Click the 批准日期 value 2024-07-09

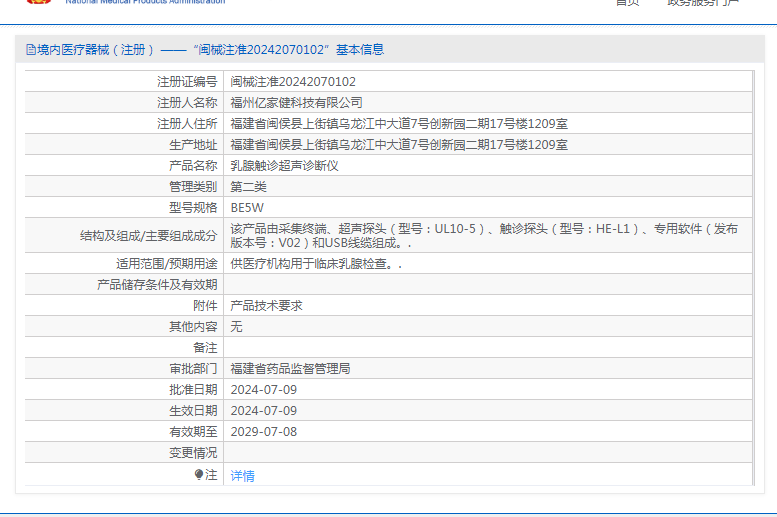point(264,390)
